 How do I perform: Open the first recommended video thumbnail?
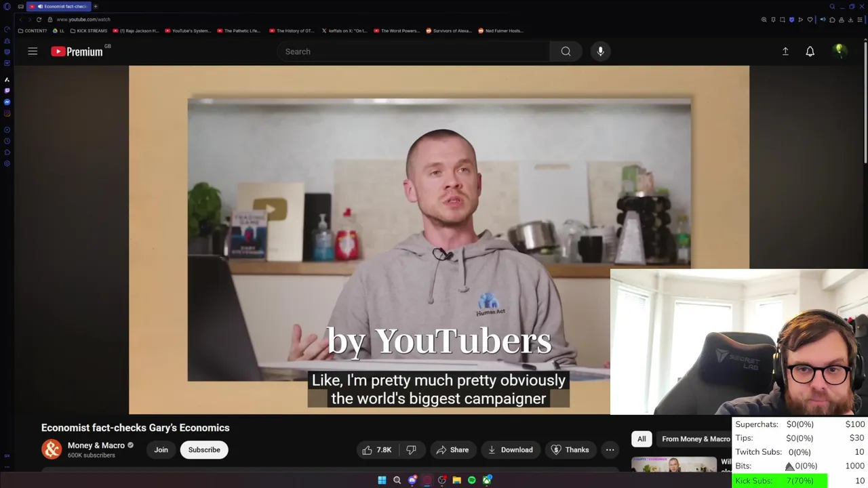click(674, 464)
